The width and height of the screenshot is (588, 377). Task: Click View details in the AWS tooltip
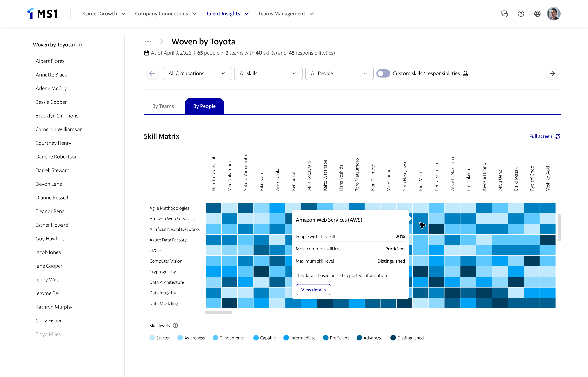pyautogui.click(x=313, y=290)
